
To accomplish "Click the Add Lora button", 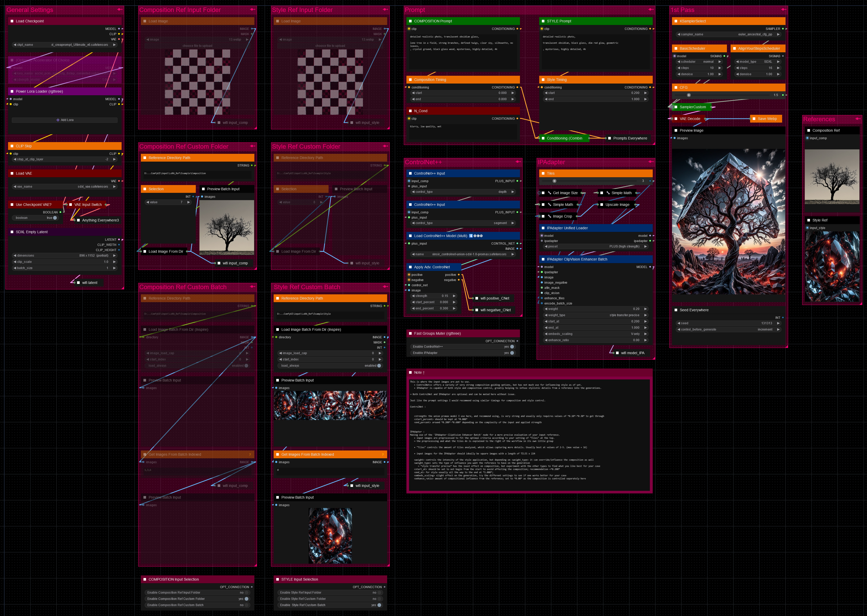I will (x=65, y=120).
